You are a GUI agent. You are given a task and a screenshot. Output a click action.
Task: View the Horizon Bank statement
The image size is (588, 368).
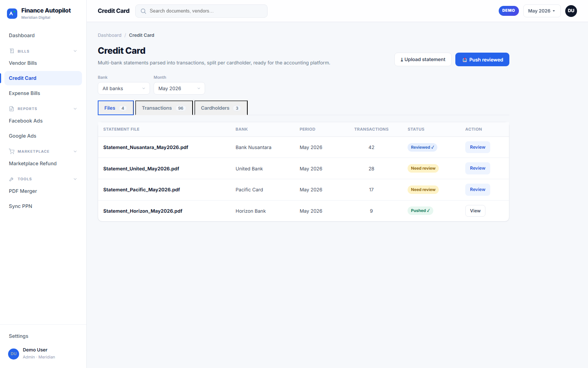[475, 211]
